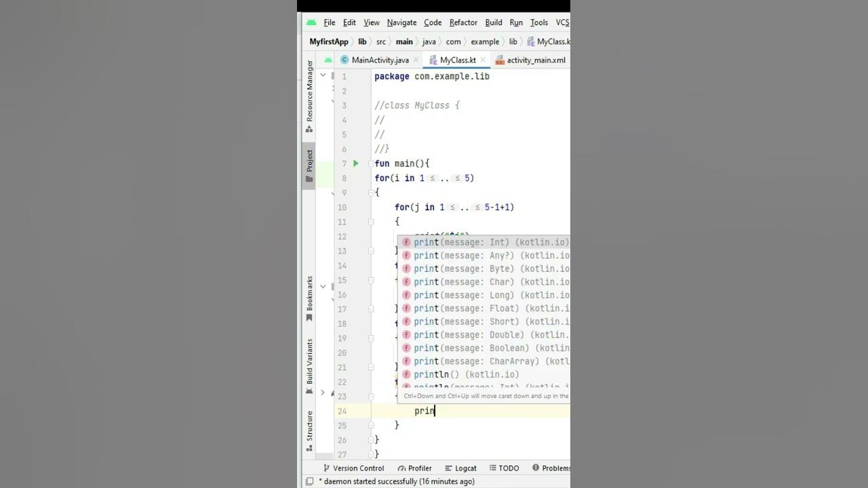Open the File menu
This screenshot has width=868, height=488.
[330, 22]
